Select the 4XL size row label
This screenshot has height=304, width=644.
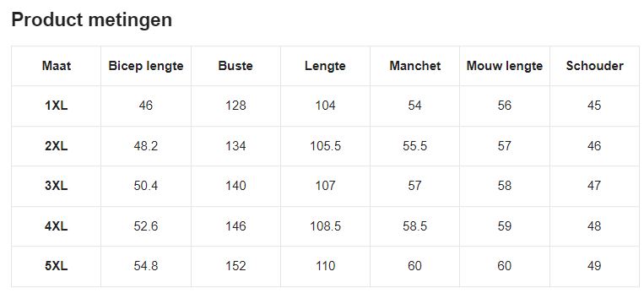click(57, 226)
